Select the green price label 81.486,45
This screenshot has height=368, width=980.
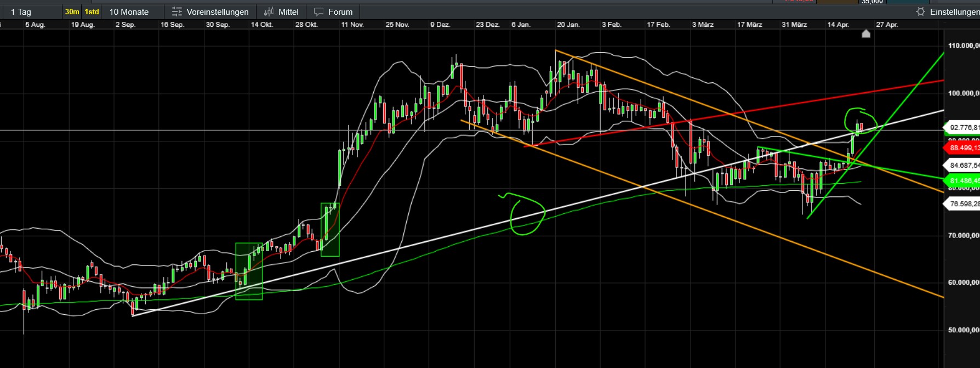(962, 180)
